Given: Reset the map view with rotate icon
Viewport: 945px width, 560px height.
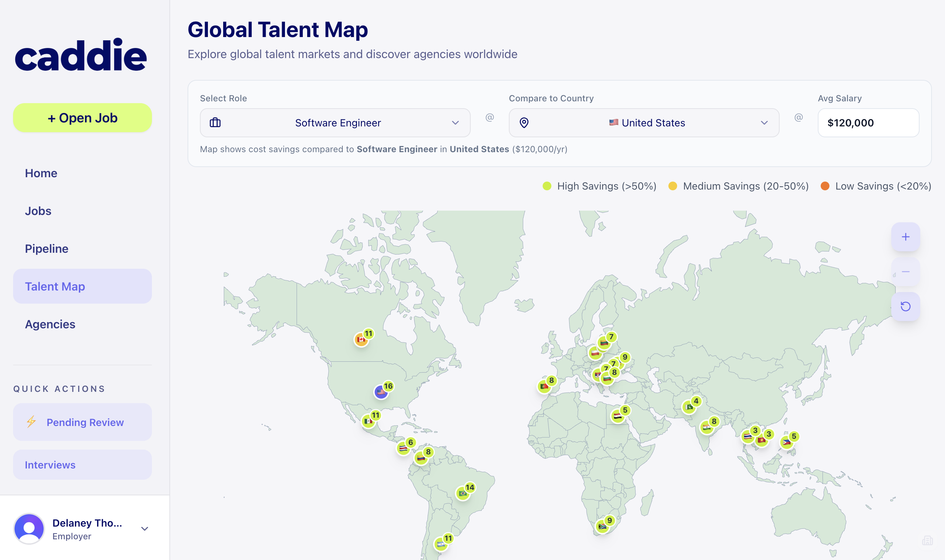Looking at the screenshot, I should coord(905,307).
